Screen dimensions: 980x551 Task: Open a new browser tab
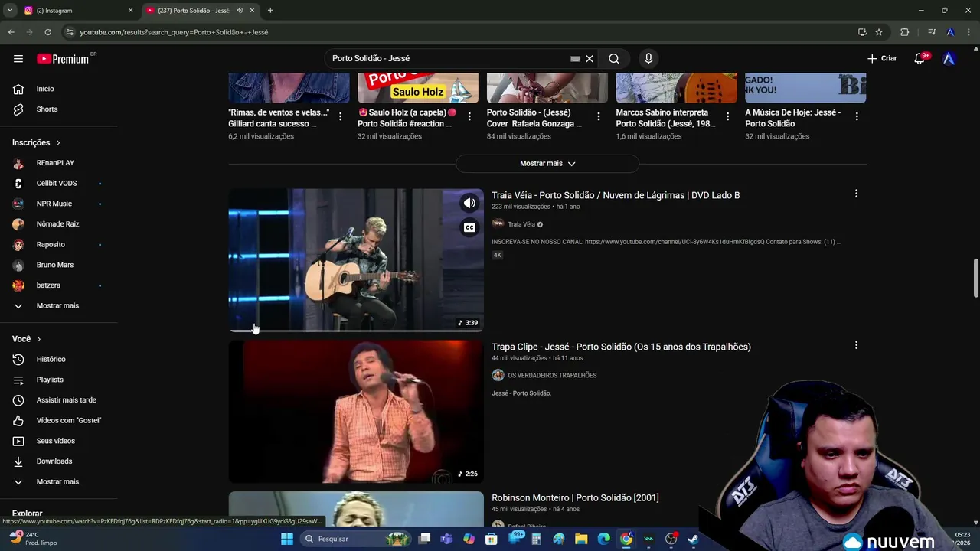tap(270, 11)
